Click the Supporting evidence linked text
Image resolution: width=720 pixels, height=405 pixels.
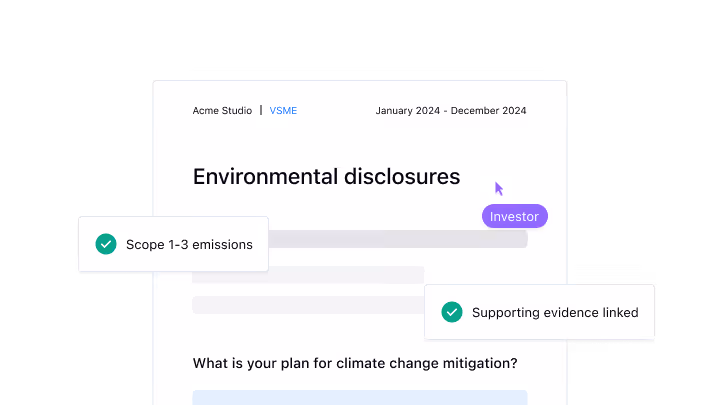[555, 313]
